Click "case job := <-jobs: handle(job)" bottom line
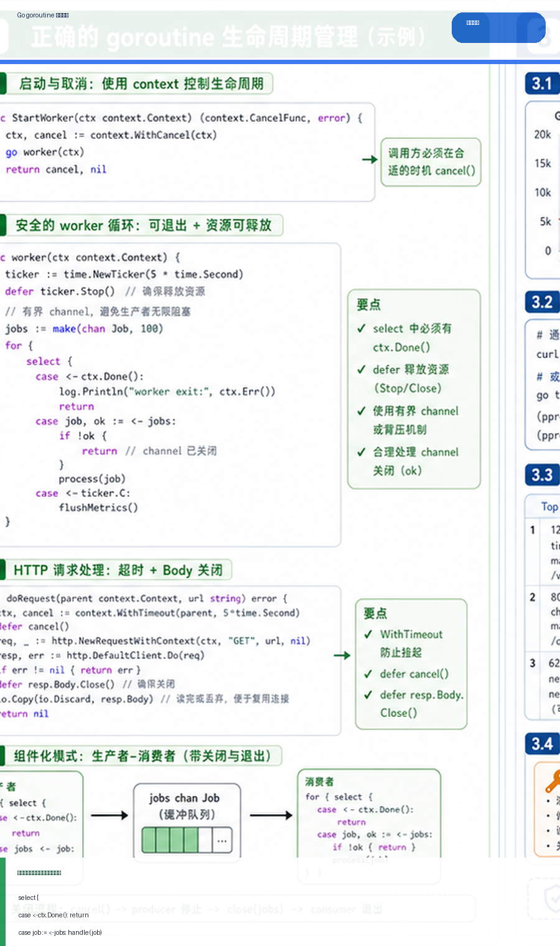 click(60, 932)
